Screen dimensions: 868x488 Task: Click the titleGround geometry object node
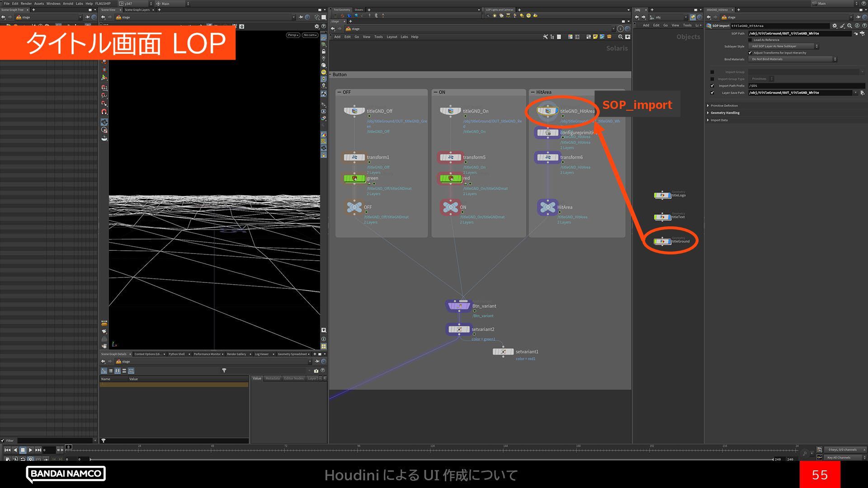tap(662, 241)
